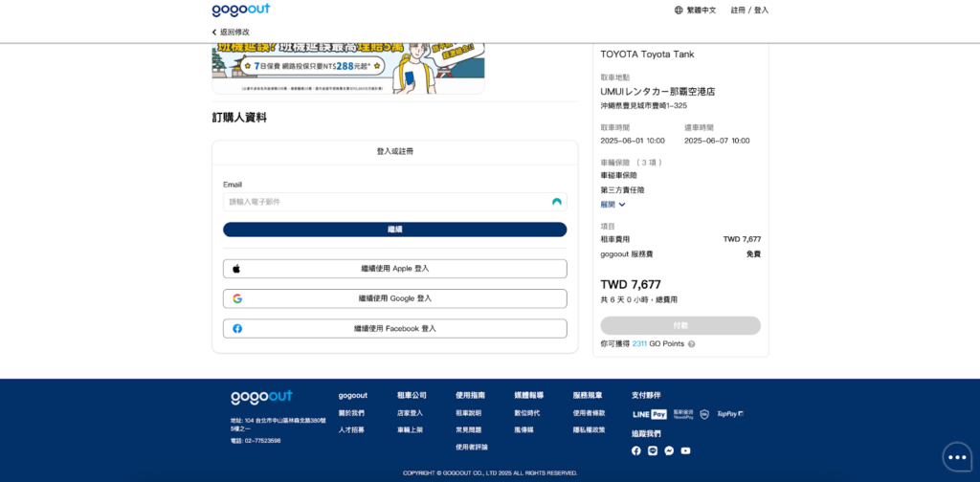Open 風傳媒 media link

point(523,430)
